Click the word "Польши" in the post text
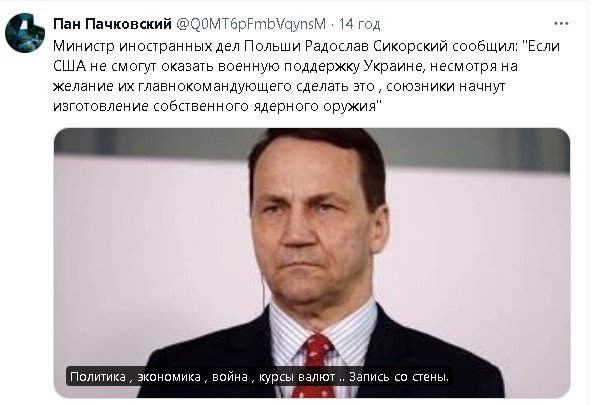The image size is (593, 405). click(x=272, y=47)
